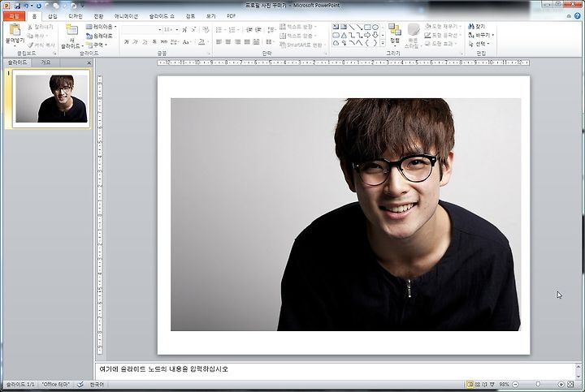Select the oval shape in the shapes gallery

point(375,28)
